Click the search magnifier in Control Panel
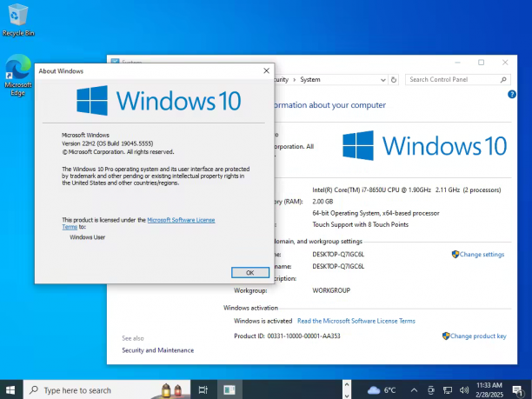 pos(503,80)
